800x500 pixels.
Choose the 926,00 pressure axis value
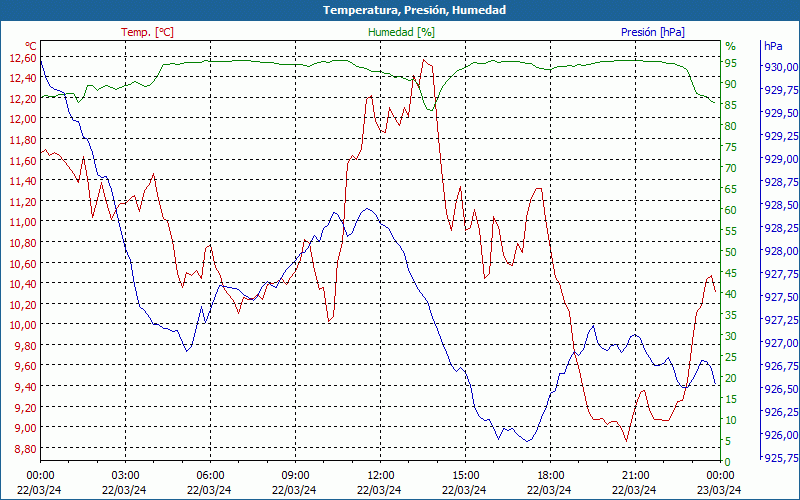click(781, 435)
